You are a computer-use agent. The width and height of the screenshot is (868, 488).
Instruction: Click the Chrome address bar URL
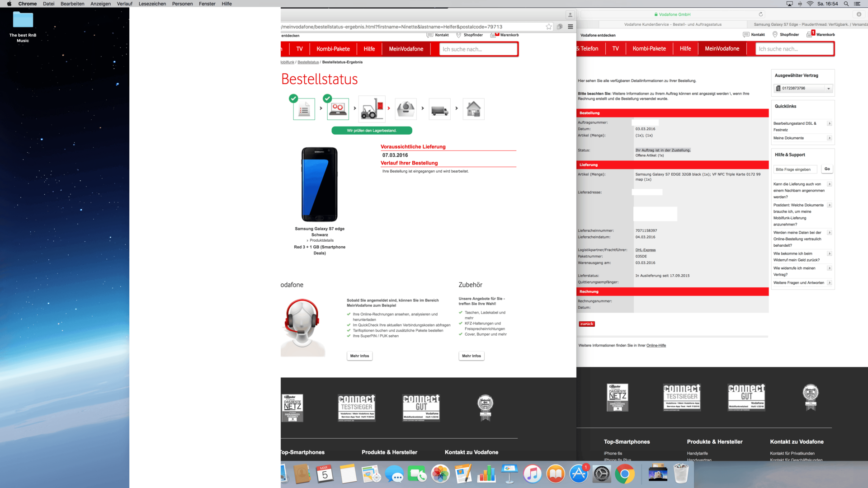coord(392,27)
